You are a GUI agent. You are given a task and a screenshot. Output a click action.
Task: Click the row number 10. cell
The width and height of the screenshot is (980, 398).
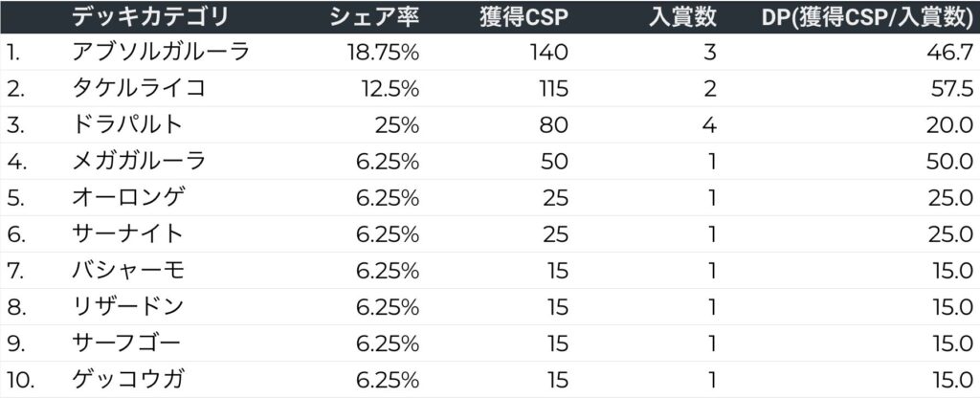coord(19,379)
